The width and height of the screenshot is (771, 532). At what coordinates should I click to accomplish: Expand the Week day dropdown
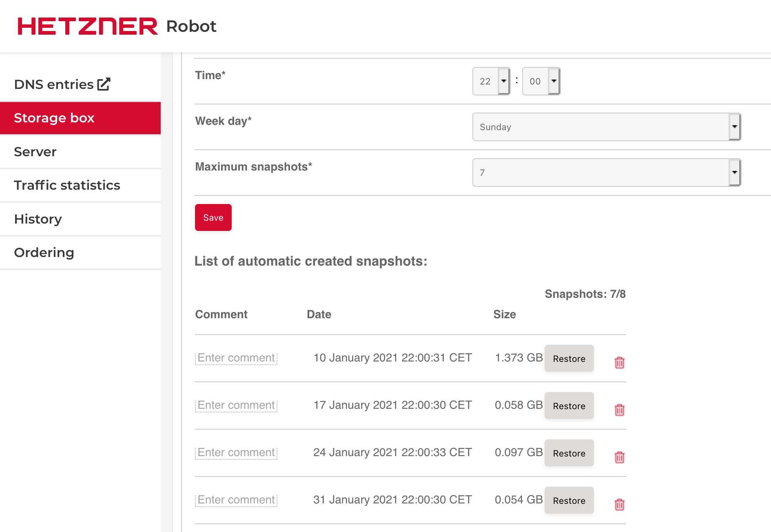point(606,127)
